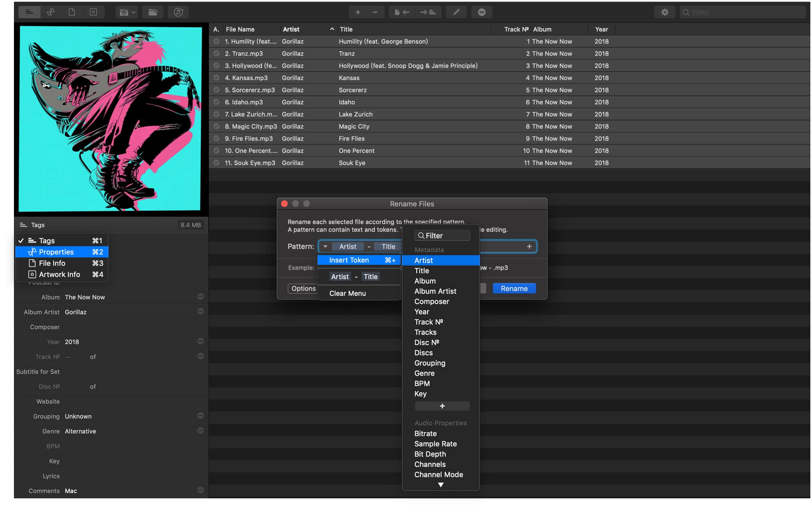The image size is (812, 509).
Task: Switch to Properties waveform view in toolbar
Action: pos(51,12)
